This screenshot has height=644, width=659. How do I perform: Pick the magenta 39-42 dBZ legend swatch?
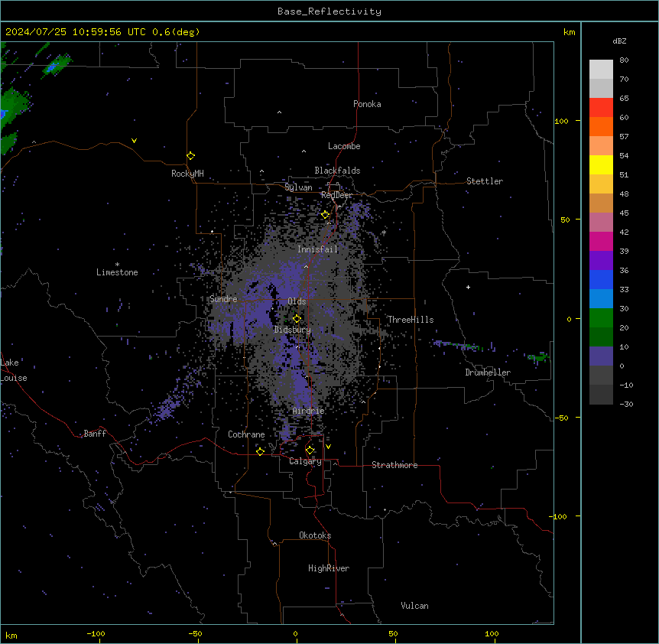click(601, 242)
